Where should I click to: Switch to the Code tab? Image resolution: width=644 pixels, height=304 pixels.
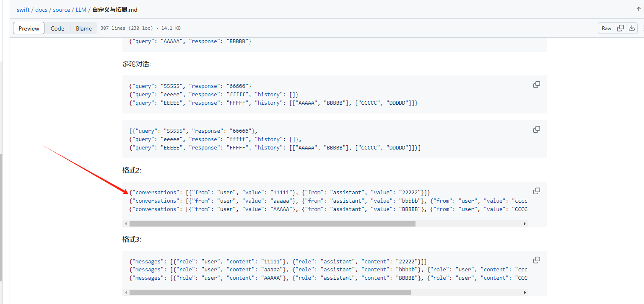57,28
